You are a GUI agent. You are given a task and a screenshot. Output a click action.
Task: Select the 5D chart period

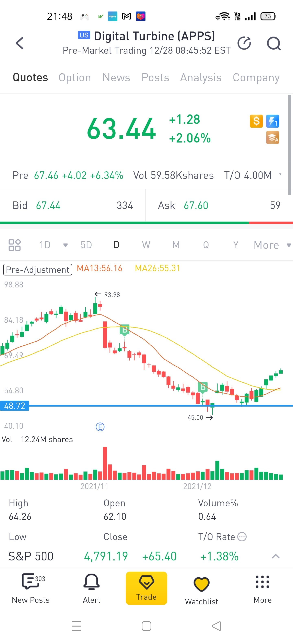click(x=86, y=245)
